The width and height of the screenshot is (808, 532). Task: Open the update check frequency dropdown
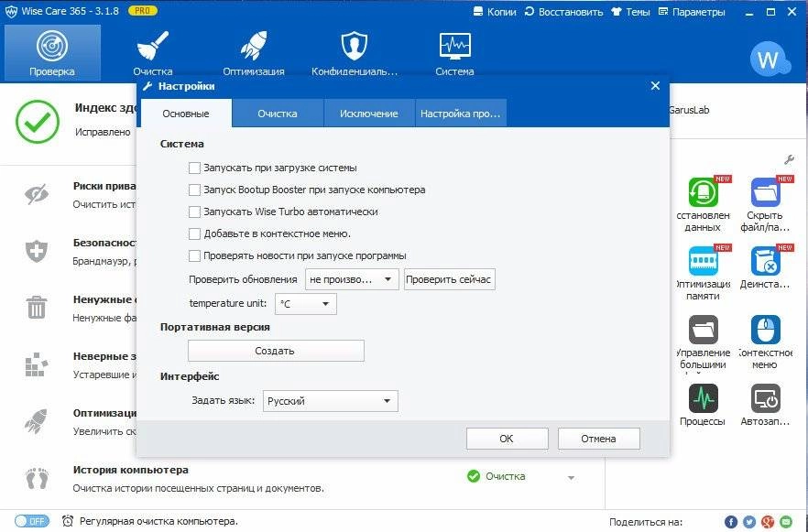(352, 279)
